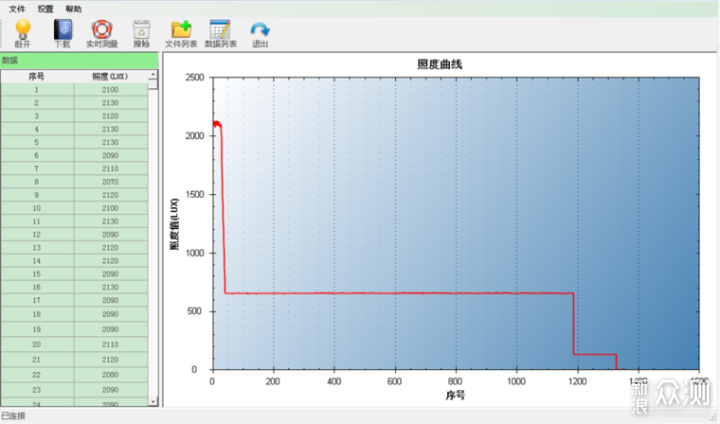Select sequence number 14 cell

pos(37,261)
